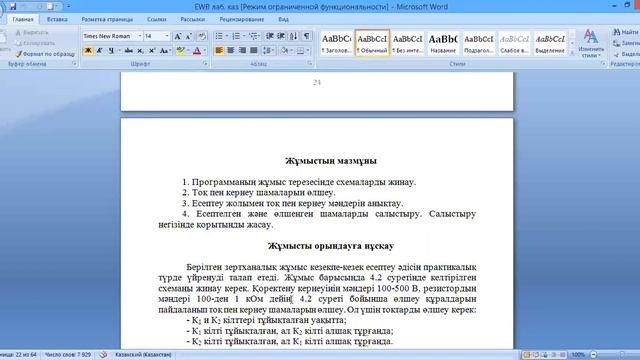This screenshot has height=360, width=640.
Task: Apply the Заголовок heading style
Action: click(336, 43)
